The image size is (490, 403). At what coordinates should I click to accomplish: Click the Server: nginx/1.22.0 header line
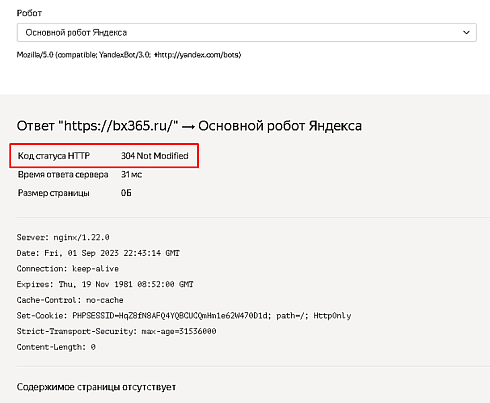[x=63, y=237]
